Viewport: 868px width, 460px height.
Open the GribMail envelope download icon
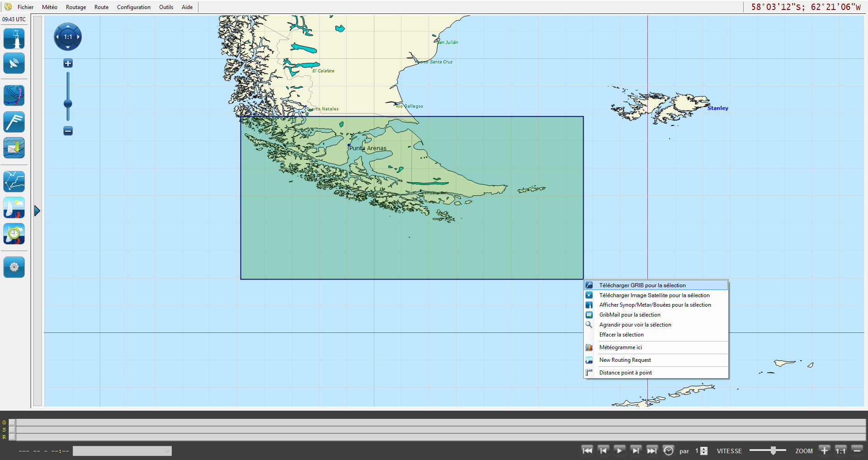(14, 148)
